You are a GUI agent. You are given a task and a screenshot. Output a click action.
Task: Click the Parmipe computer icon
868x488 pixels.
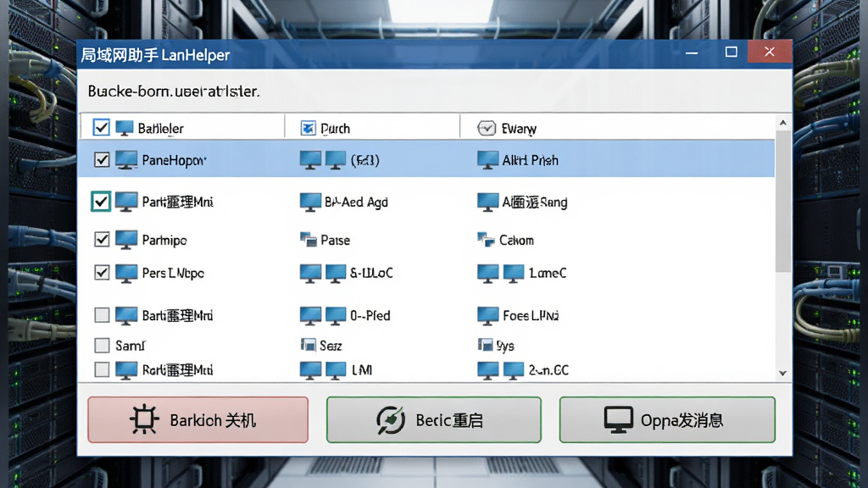(126, 240)
